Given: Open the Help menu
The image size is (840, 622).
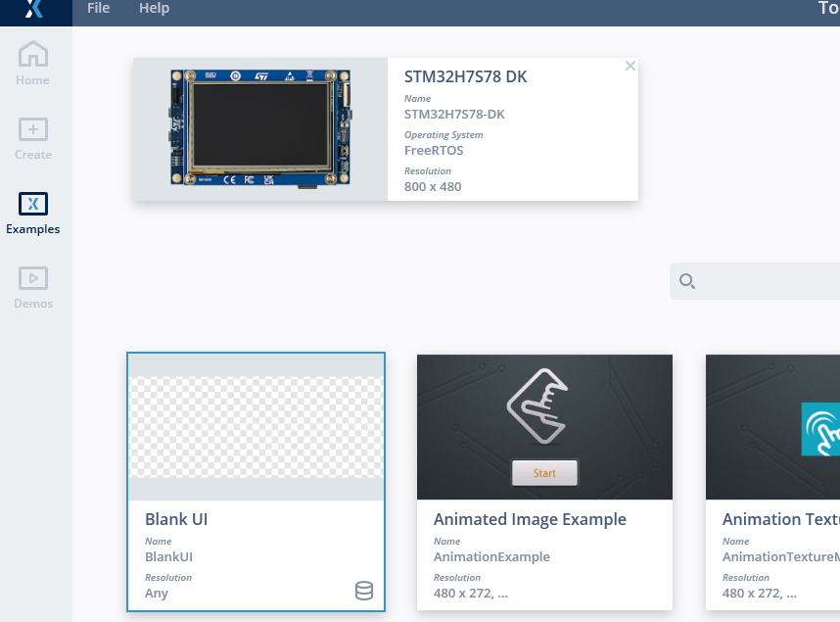Looking at the screenshot, I should pyautogui.click(x=155, y=8).
